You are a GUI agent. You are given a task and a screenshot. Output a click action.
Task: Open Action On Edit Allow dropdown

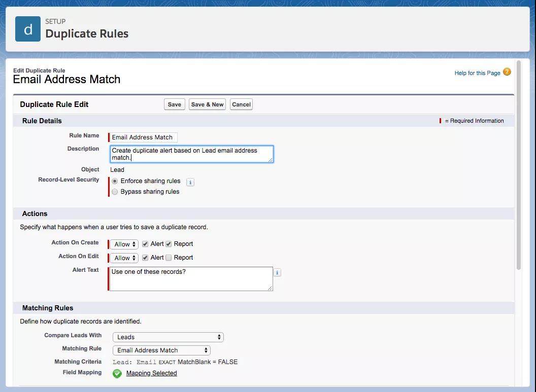tap(125, 258)
